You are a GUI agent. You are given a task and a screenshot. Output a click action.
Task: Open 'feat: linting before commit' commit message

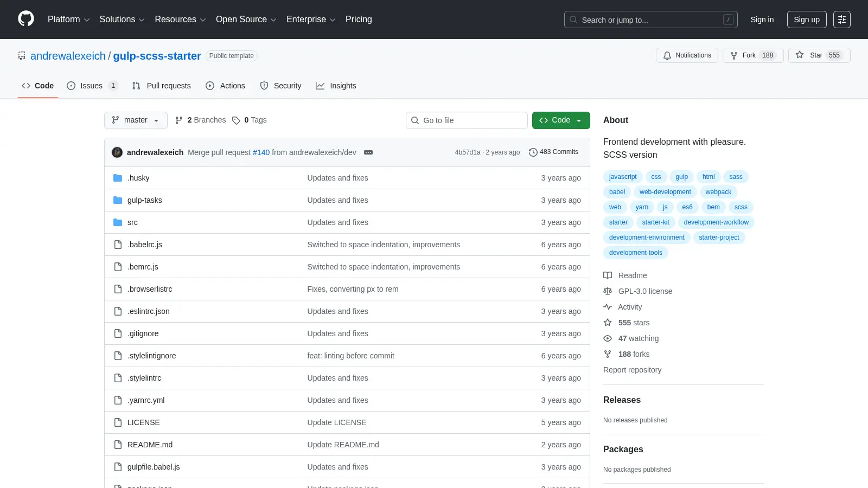(350, 356)
